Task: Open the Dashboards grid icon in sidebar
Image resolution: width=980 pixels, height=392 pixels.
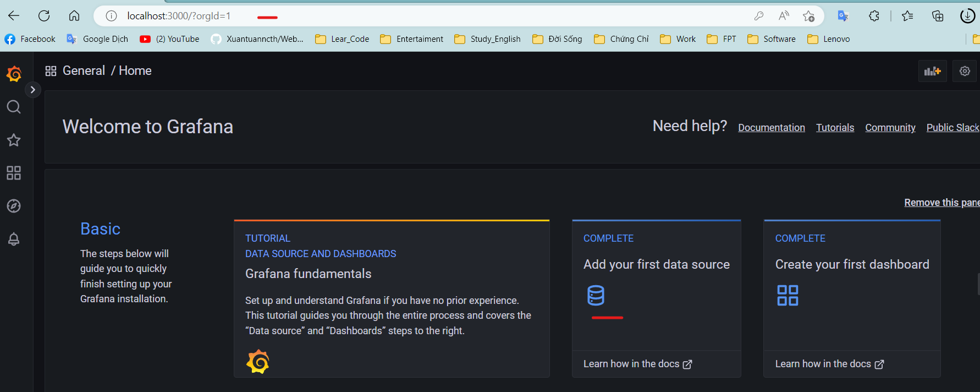Action: [x=14, y=173]
